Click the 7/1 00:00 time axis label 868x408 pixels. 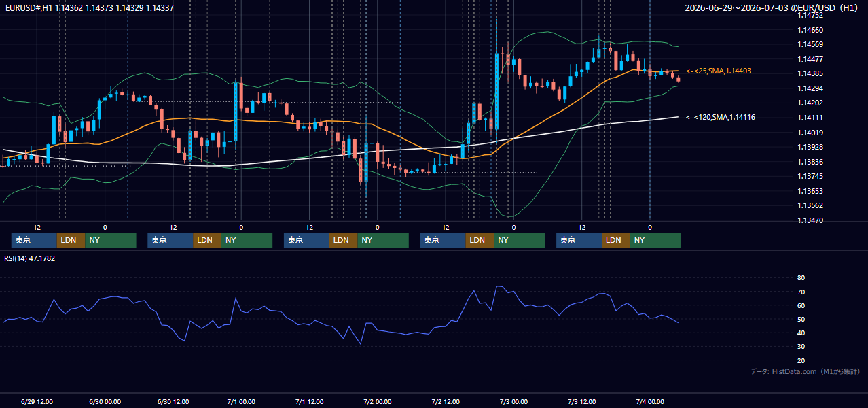pyautogui.click(x=241, y=401)
